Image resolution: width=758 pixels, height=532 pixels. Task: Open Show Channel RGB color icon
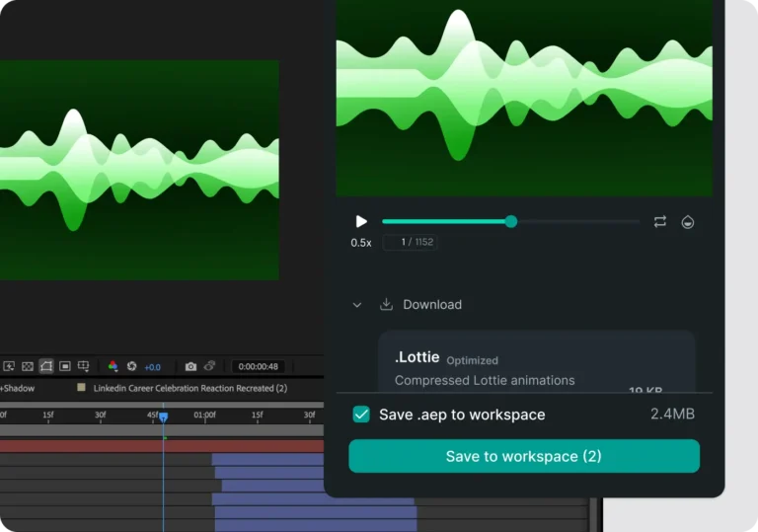click(x=113, y=366)
